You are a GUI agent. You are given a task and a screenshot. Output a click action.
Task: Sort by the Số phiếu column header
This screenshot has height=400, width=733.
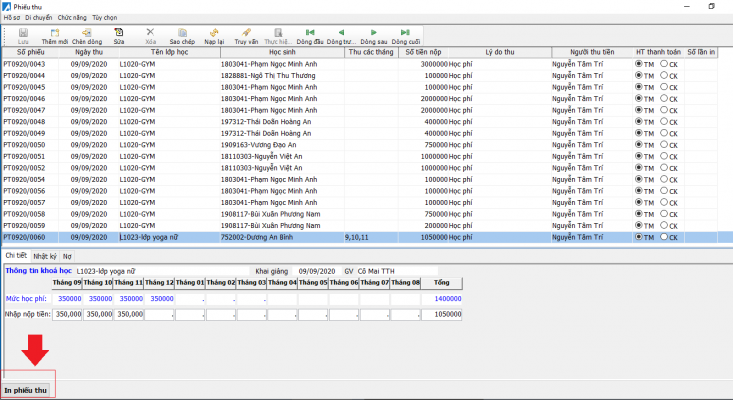(30, 52)
